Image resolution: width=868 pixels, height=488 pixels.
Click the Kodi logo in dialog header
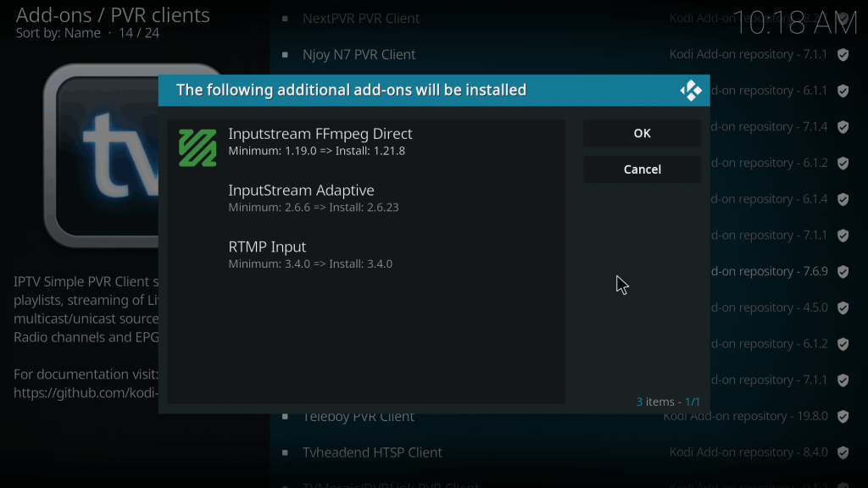pos(690,91)
